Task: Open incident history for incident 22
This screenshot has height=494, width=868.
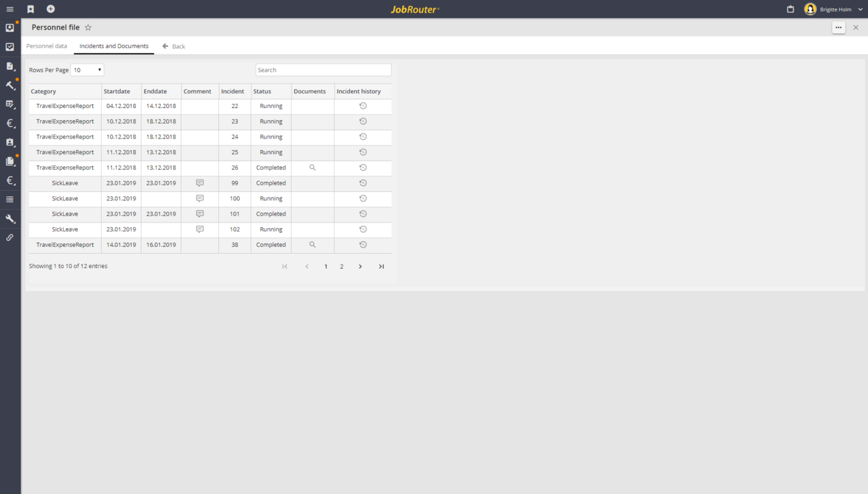Action: 363,106
